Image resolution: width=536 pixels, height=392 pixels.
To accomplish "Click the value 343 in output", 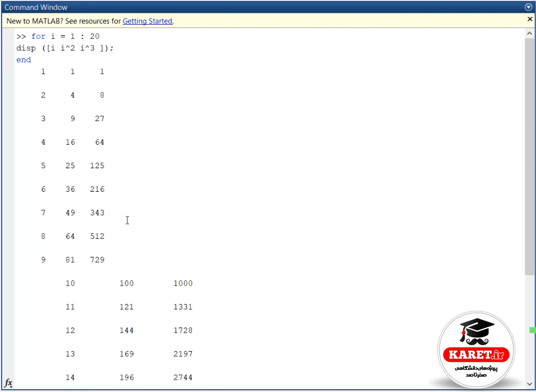I will tap(98, 213).
